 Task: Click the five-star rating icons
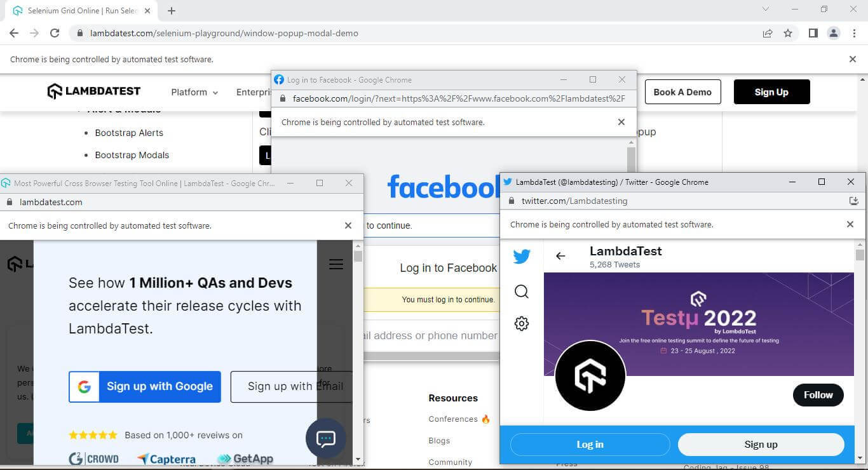click(x=93, y=435)
